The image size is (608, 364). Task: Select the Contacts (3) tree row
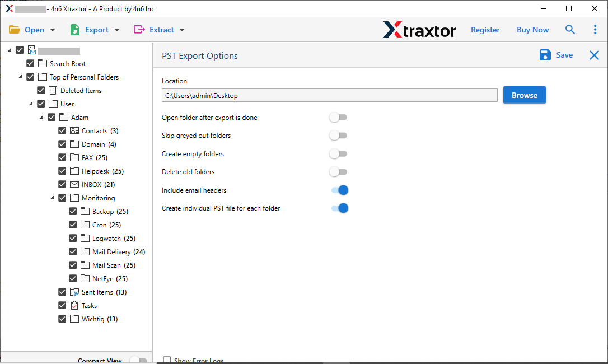coord(100,131)
